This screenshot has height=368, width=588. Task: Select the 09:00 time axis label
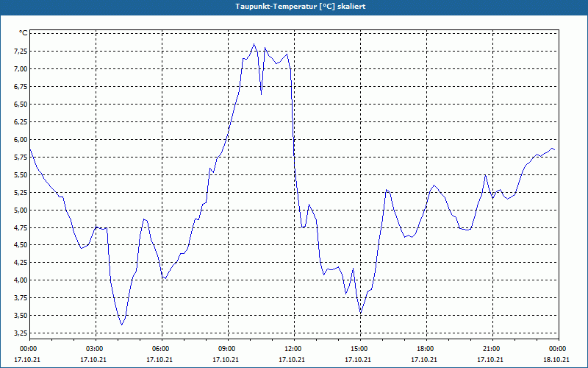(x=228, y=348)
